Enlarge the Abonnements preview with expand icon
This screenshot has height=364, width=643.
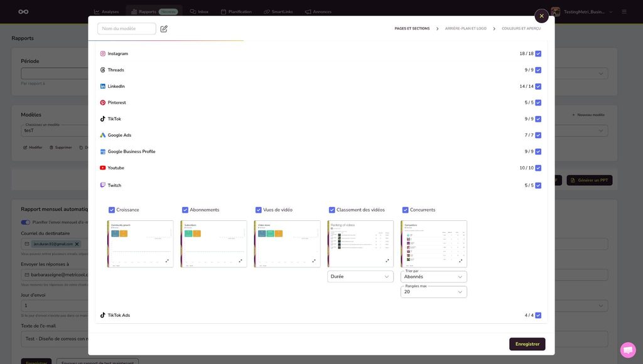pos(240,260)
